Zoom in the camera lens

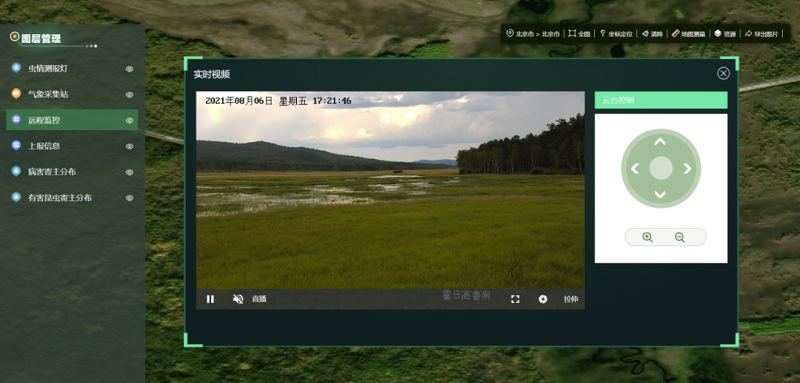click(x=647, y=237)
